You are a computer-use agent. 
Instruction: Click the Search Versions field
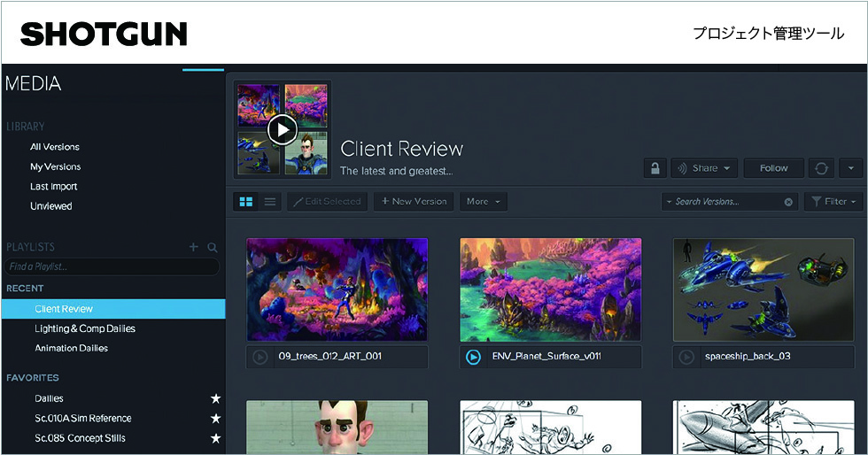click(x=729, y=202)
